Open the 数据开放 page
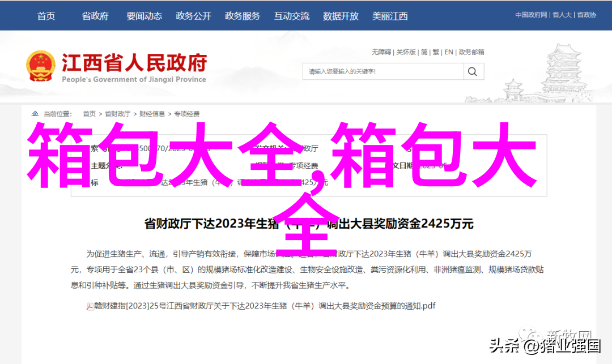 [x=341, y=16]
